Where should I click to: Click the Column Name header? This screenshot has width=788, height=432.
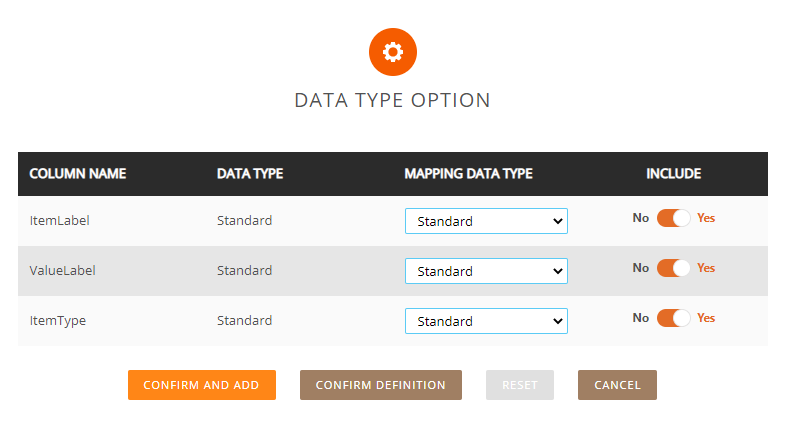point(78,174)
